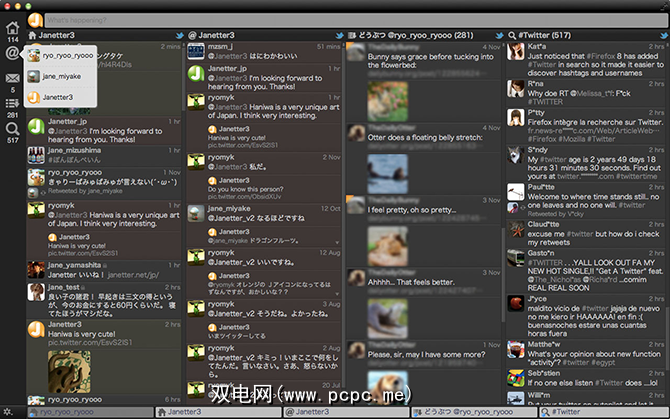
Task: Click username Matthe*w in search column
Action: (544, 344)
